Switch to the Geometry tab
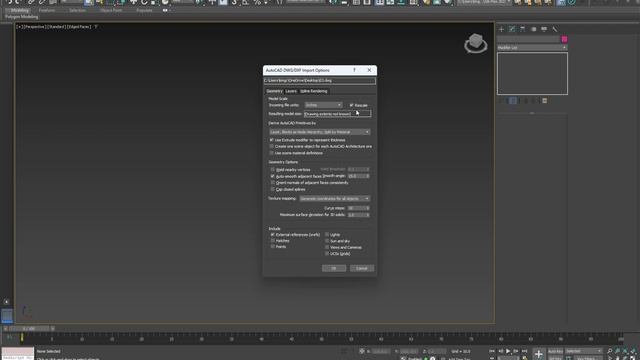This screenshot has height=360, width=640. [x=274, y=91]
